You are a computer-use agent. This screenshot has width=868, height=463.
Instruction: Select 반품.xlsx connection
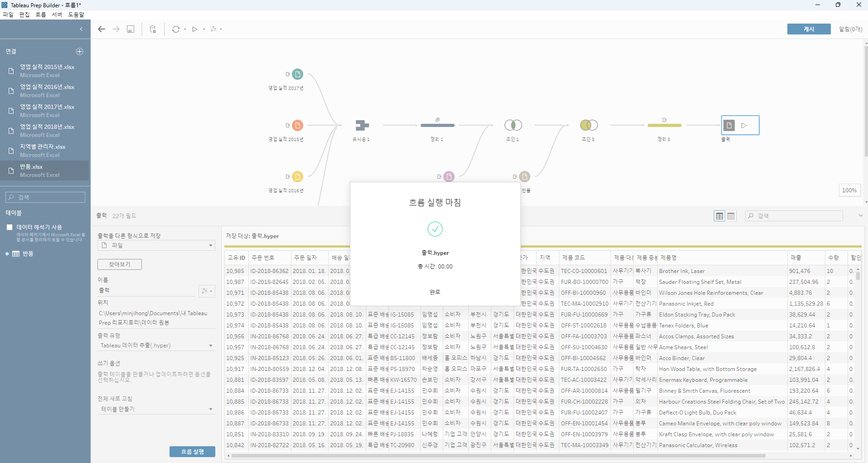point(45,171)
